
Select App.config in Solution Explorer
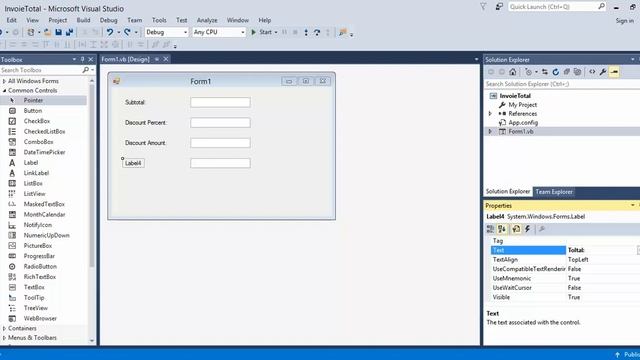[x=523, y=123]
